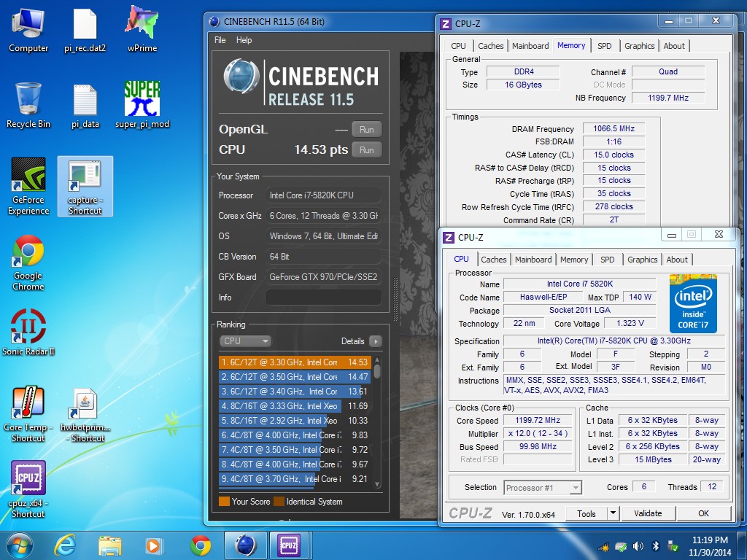Click the Bluetooth tray icon

tap(656, 546)
